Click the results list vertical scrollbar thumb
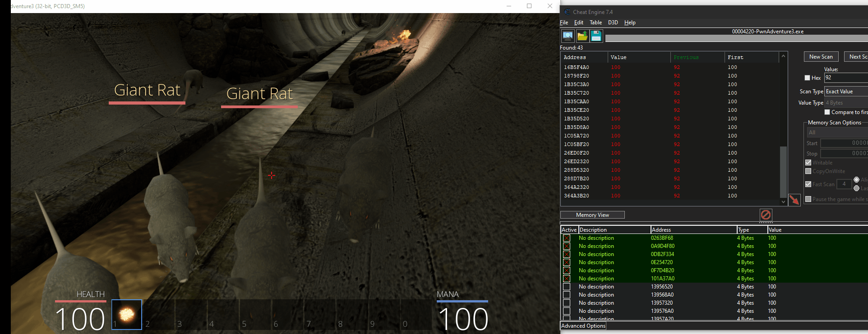The image size is (868, 334). click(x=783, y=172)
